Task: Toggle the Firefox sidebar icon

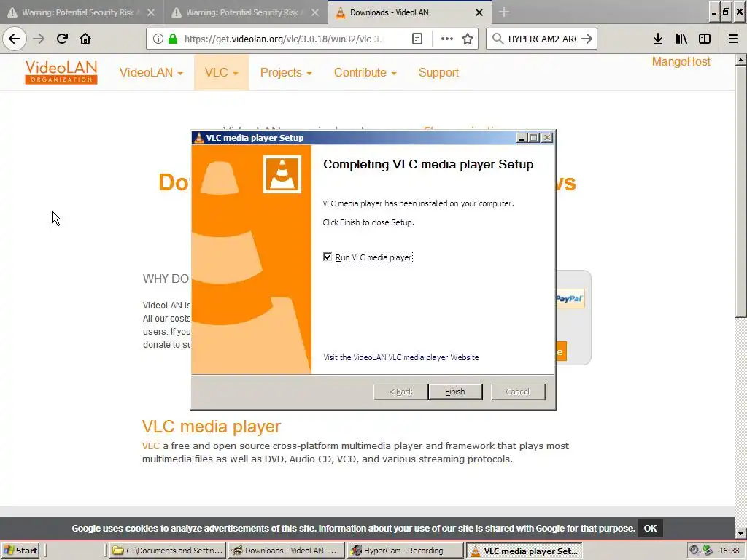Action: [x=705, y=39]
